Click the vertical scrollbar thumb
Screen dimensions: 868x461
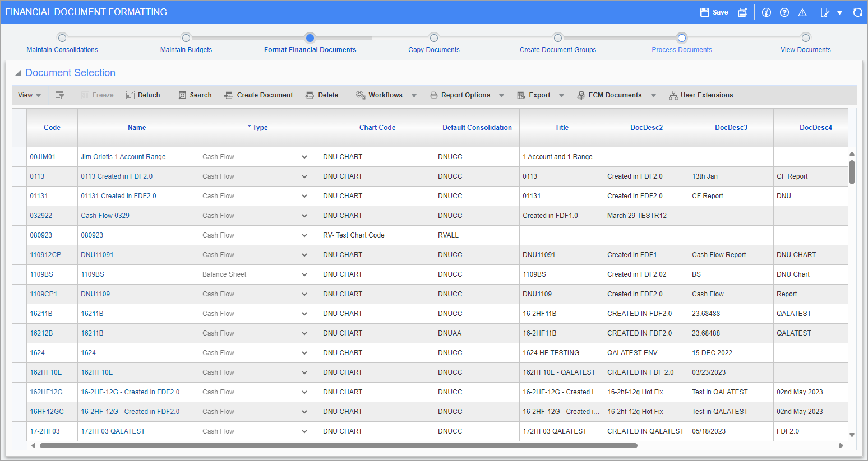[x=852, y=172]
